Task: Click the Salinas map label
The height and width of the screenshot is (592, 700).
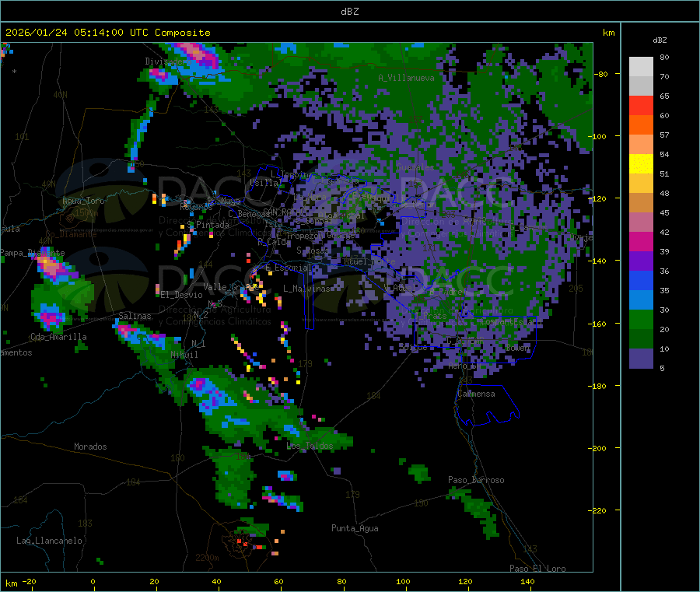Action: (x=135, y=316)
